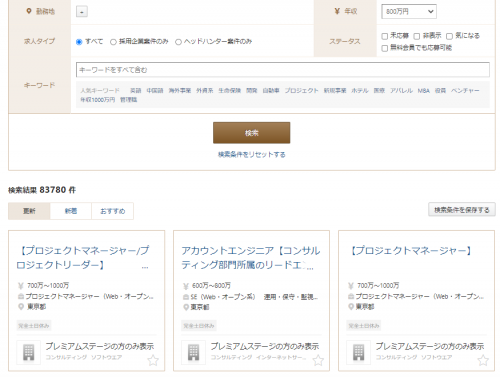Add popular keyword MBA

coord(424,91)
